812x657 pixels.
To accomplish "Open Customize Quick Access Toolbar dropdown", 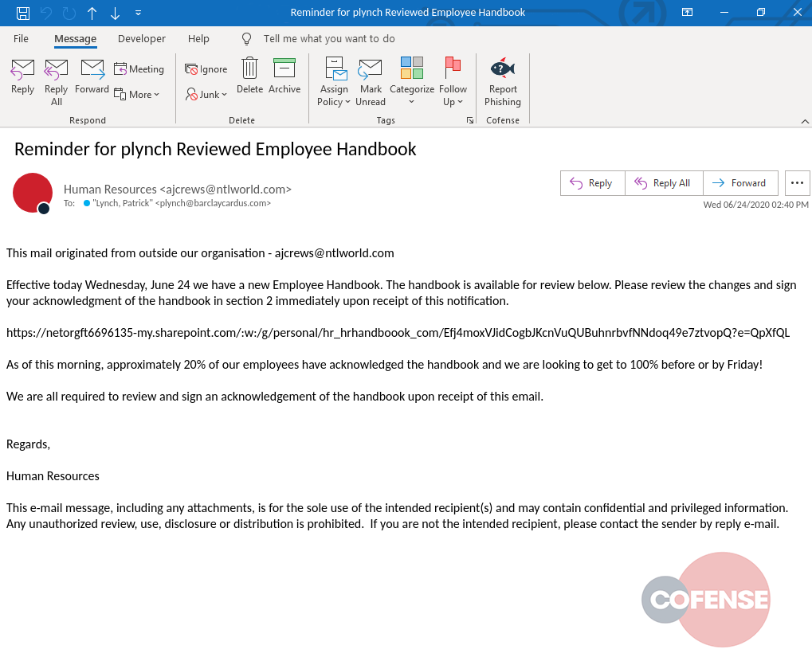I will (139, 13).
